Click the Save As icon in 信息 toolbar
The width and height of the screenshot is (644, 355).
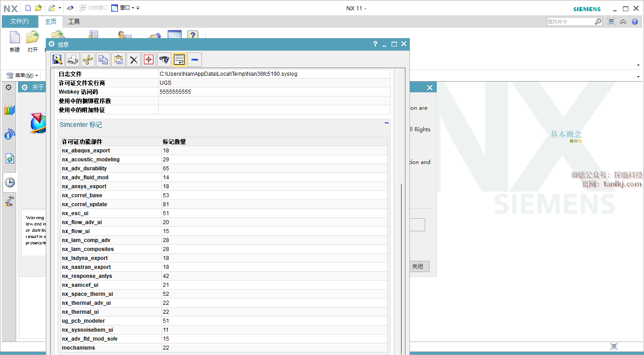(x=57, y=60)
